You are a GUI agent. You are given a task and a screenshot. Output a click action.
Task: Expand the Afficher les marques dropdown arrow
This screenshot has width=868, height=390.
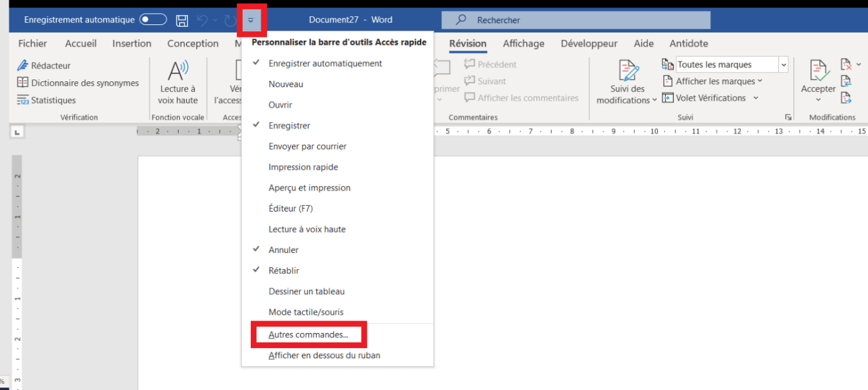click(x=760, y=81)
